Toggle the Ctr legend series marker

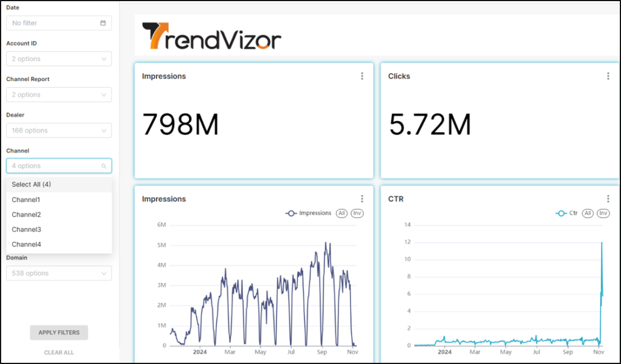coord(561,213)
